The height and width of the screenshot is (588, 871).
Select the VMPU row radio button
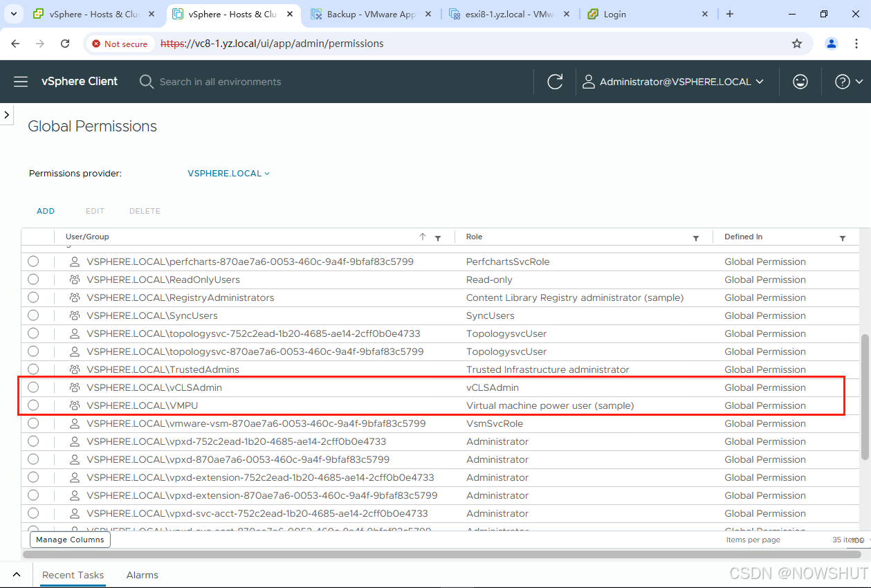coord(33,405)
